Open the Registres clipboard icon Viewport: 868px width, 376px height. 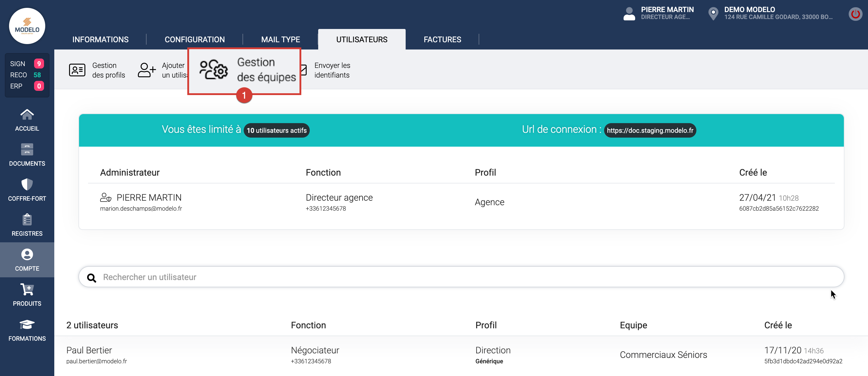(27, 219)
